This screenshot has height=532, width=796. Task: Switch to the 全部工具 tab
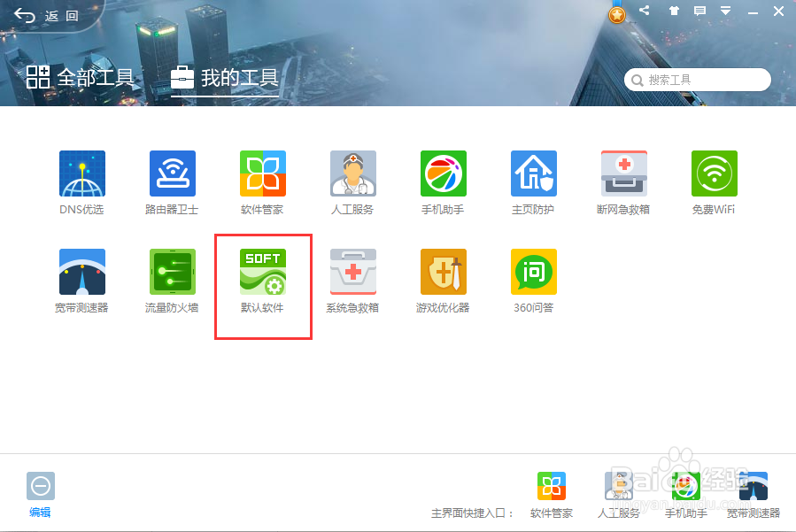(x=77, y=78)
